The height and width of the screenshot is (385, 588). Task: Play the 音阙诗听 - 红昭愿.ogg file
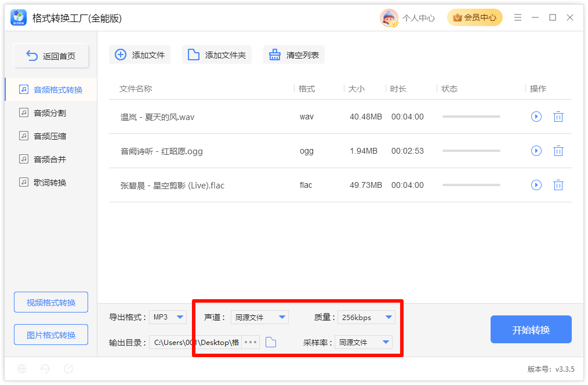[x=536, y=151]
